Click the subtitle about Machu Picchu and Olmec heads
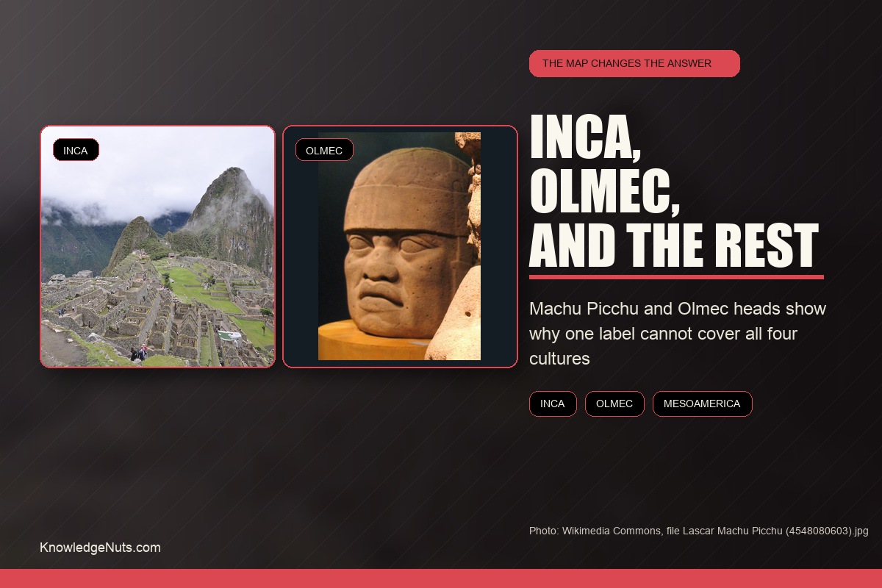The height and width of the screenshot is (588, 882). (x=678, y=334)
